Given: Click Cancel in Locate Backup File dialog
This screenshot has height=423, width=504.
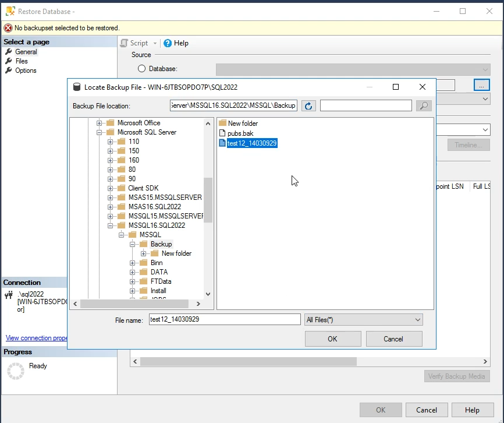Looking at the screenshot, I should 394,339.
